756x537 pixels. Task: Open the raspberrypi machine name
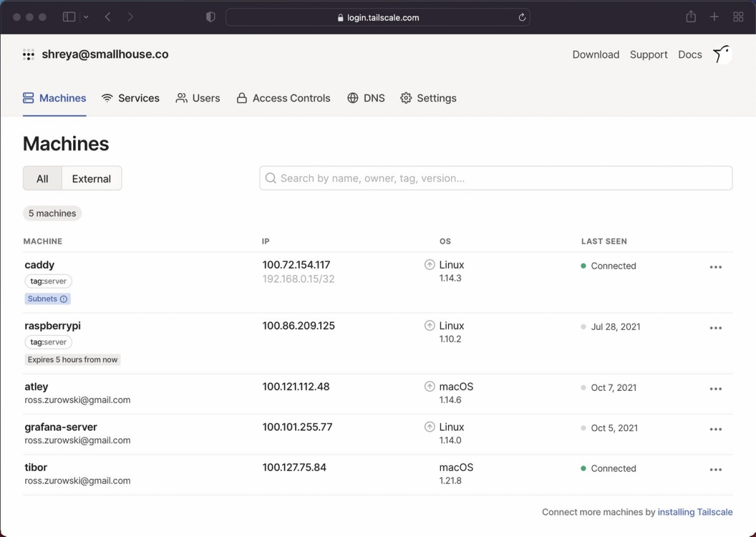pos(53,326)
